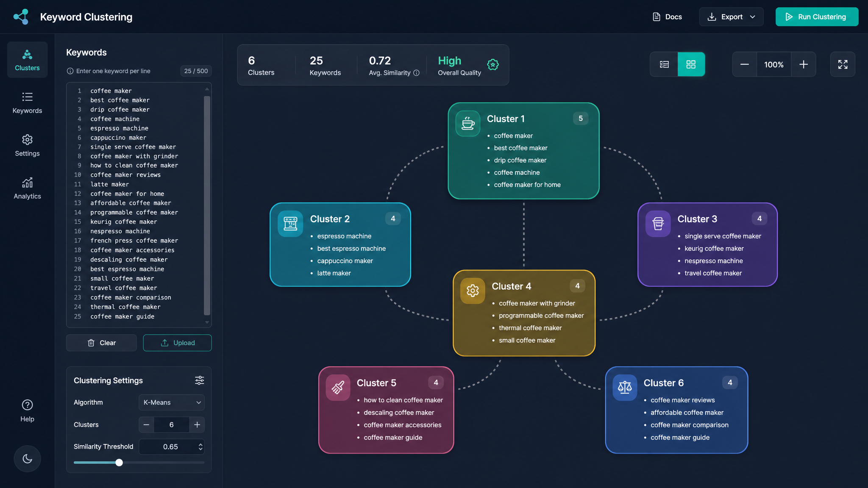The width and height of the screenshot is (868, 488).
Task: Click the Similarity Threshold slider handle
Action: (x=119, y=463)
